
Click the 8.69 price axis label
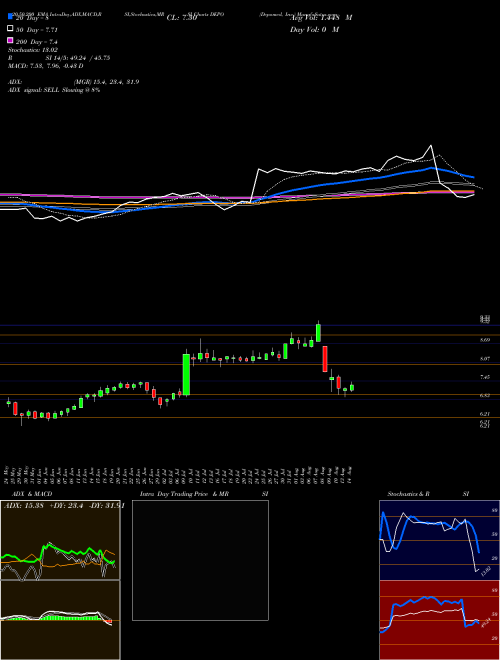coord(484,340)
